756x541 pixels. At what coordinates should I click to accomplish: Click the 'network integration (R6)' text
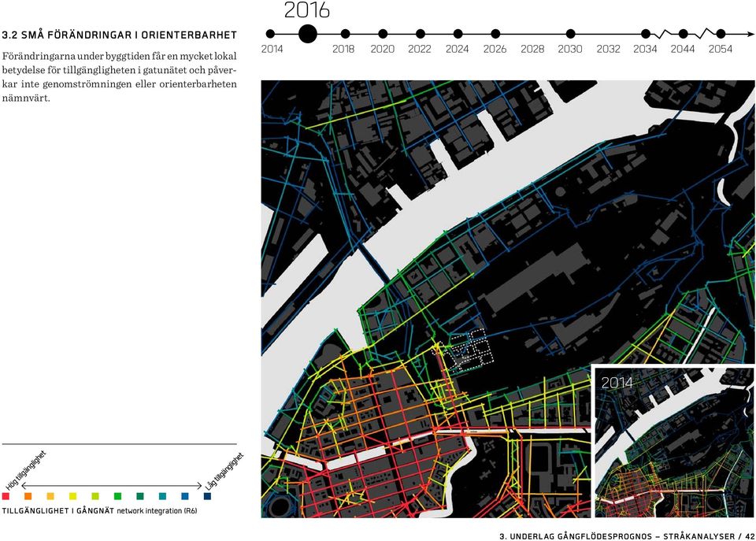tap(157, 510)
